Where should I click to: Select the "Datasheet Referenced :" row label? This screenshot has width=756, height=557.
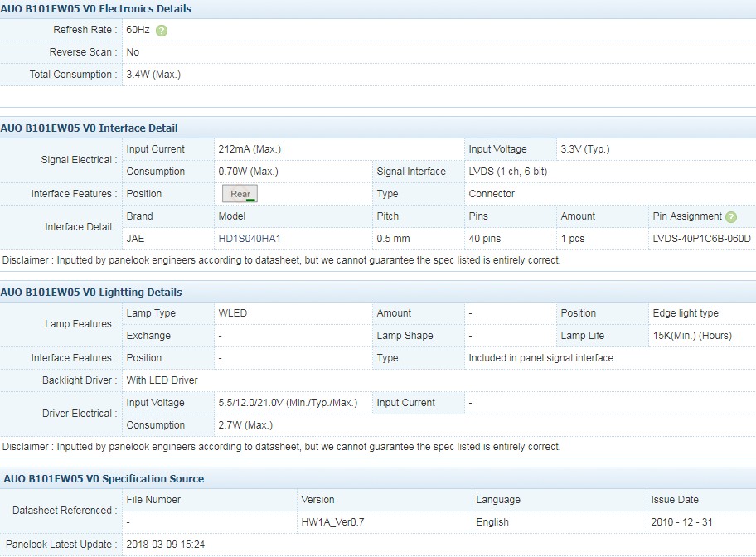(x=65, y=511)
